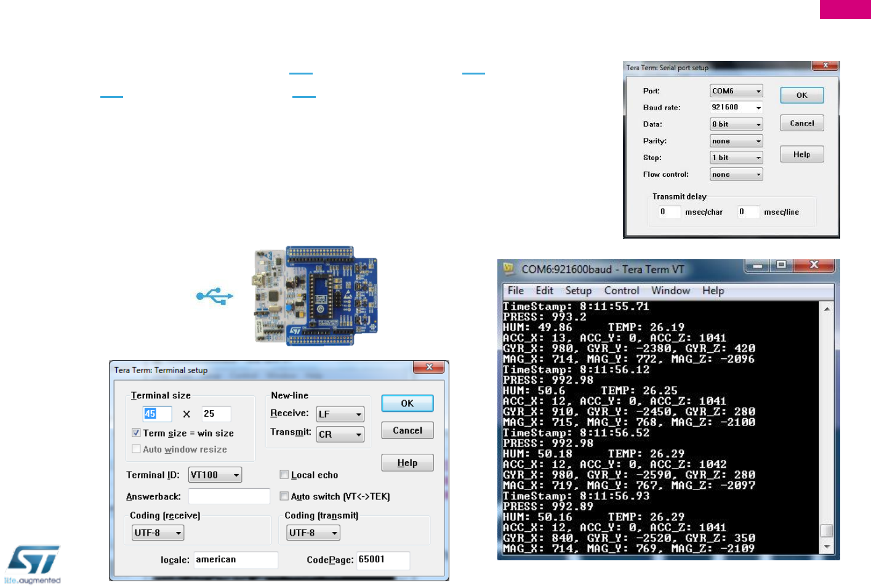Click the CodePage field showing 65001
Viewport: 871px width, 588px height.
[x=383, y=560]
